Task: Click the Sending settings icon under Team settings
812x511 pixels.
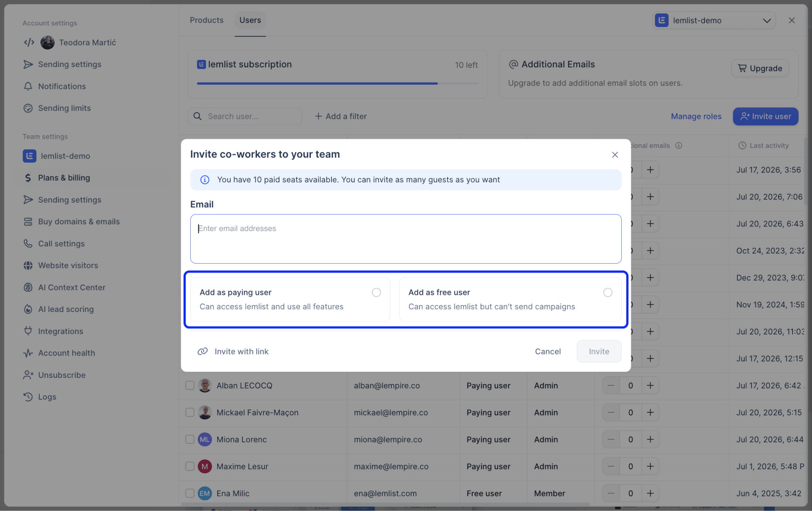Action: pos(28,200)
